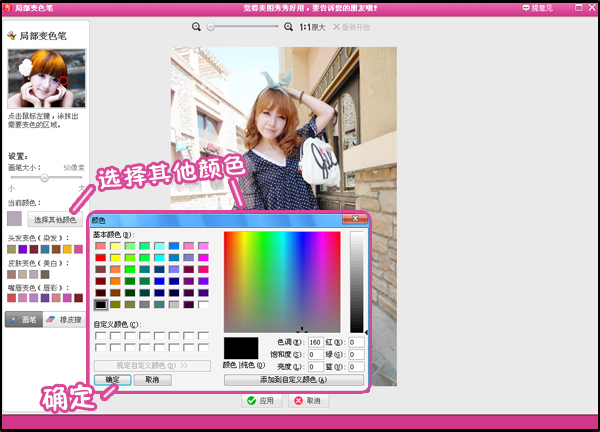
Task: Select the 画笔 brush tool tab
Action: [x=24, y=319]
